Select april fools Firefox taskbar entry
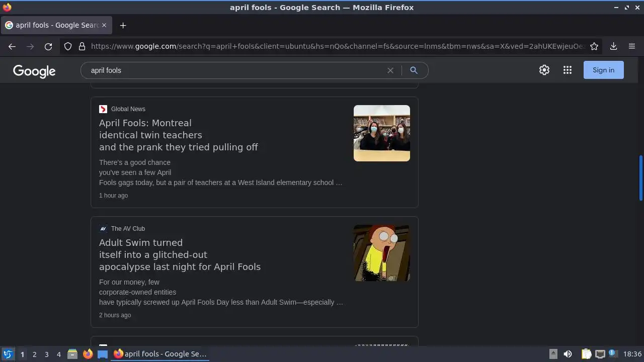This screenshot has width=644, height=362. 160,354
